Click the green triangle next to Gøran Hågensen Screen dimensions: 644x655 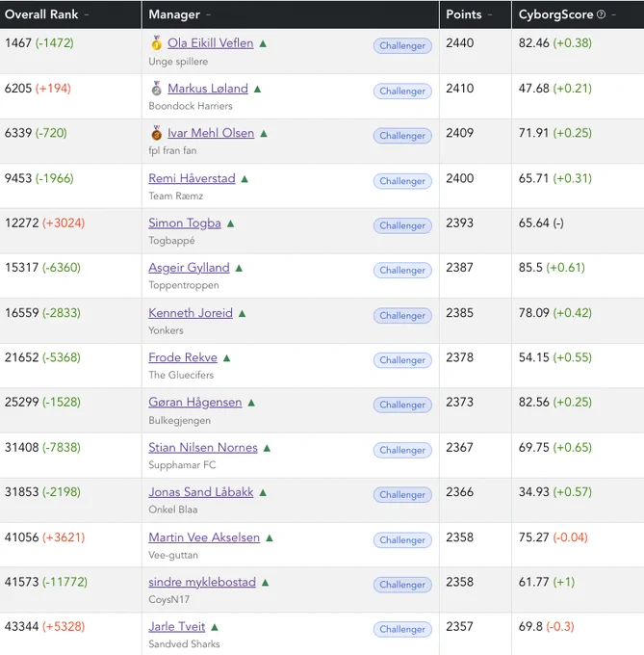[251, 403]
